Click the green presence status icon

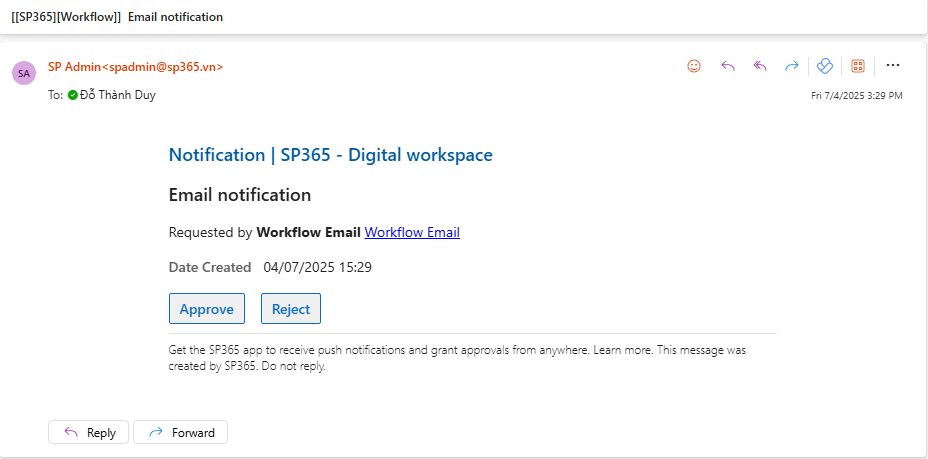[73, 95]
